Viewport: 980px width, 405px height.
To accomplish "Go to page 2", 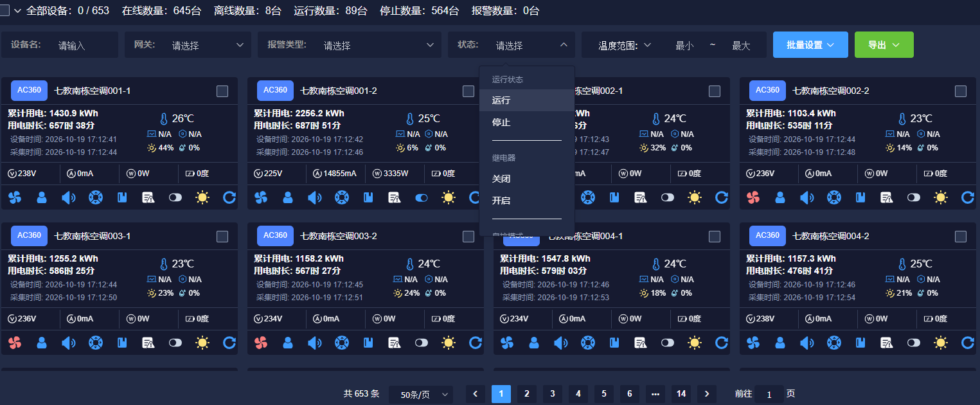I will [527, 394].
